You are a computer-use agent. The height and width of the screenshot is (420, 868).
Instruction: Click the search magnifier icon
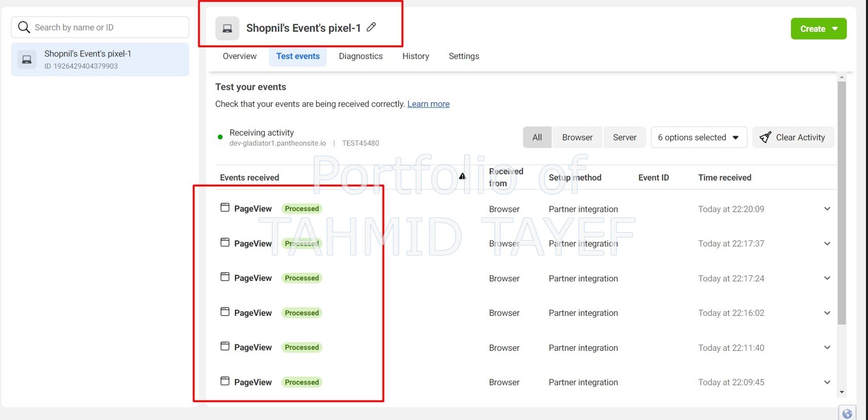24,27
